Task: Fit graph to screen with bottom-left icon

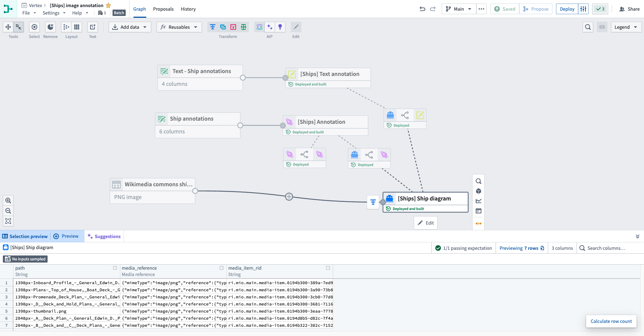Action: click(8, 221)
